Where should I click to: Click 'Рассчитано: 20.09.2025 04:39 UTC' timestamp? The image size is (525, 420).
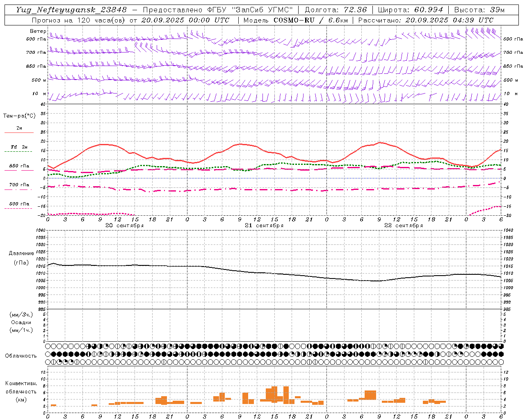pos(426,20)
